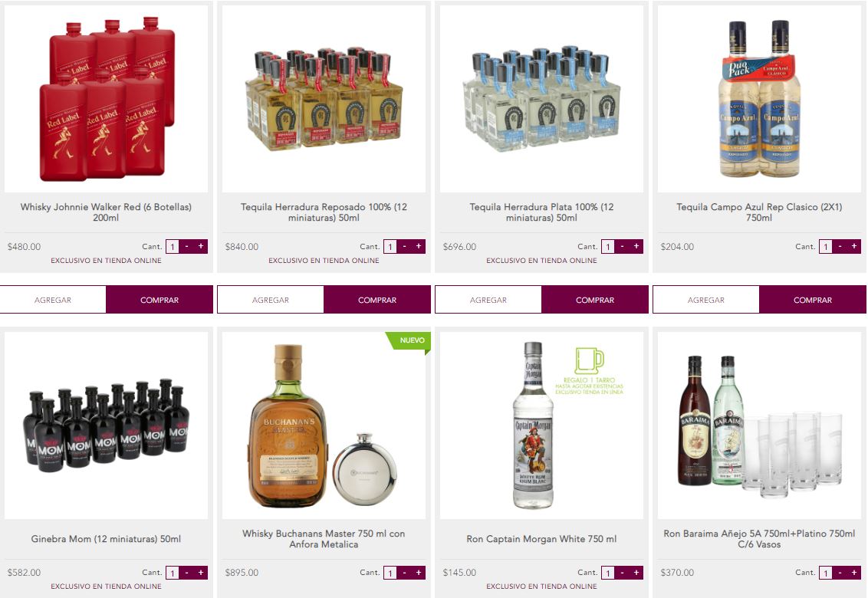Increase quantity for Ron Captain Morgan White
Screen dimensions: 868x598
(636, 573)
